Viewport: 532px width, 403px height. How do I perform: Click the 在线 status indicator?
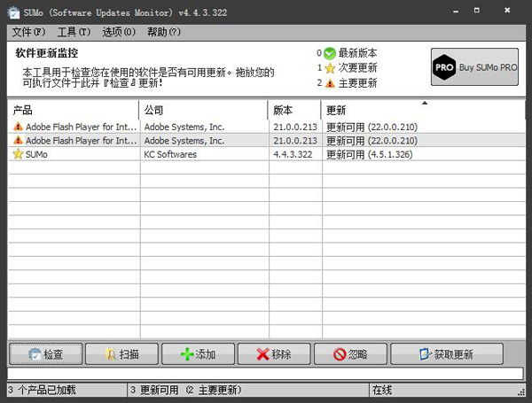[381, 390]
